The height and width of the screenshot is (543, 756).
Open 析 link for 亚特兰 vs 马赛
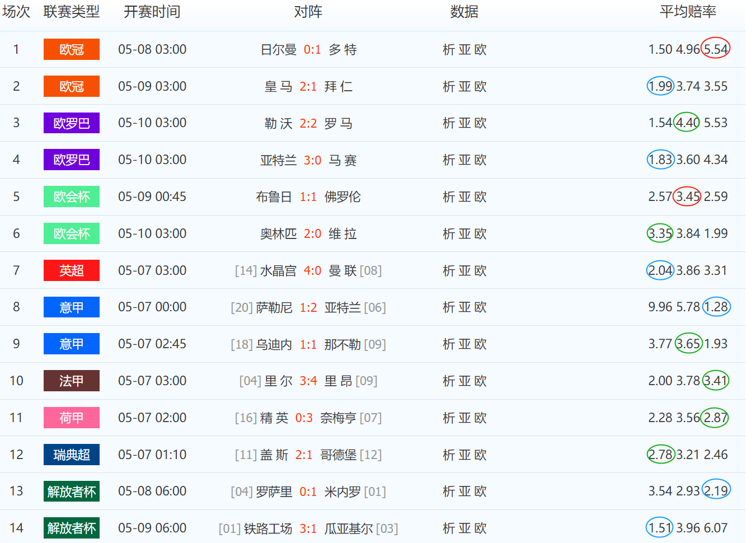point(449,160)
